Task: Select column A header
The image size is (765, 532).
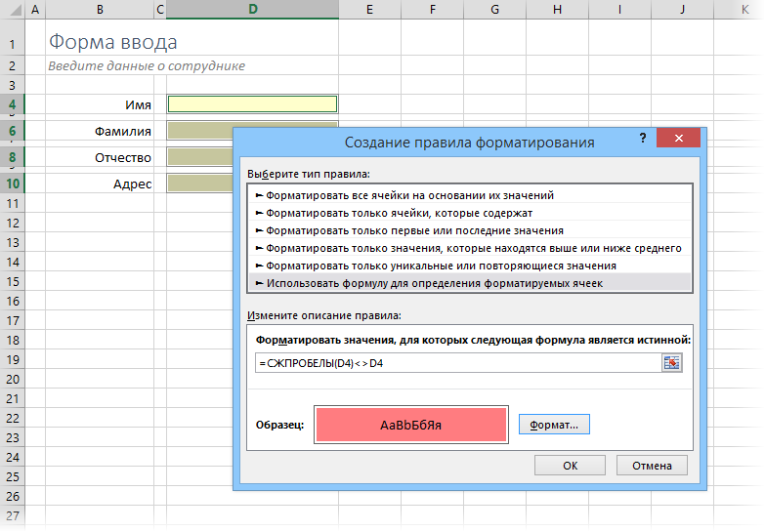Action: tap(35, 9)
